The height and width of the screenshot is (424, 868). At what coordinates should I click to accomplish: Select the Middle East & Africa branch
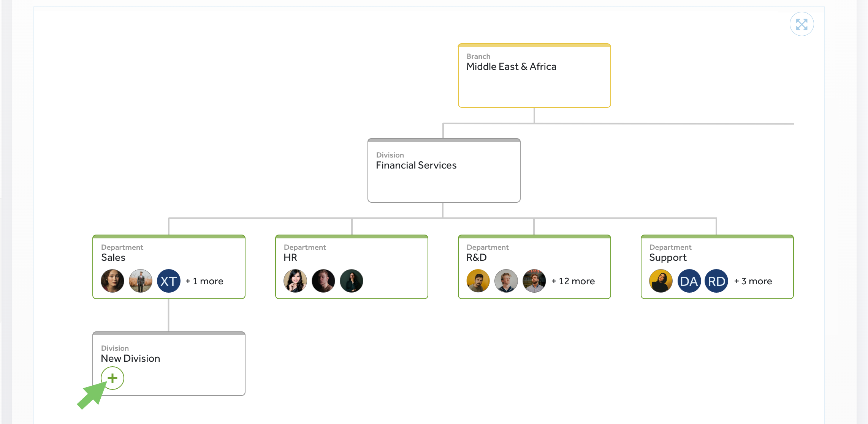tap(511, 67)
